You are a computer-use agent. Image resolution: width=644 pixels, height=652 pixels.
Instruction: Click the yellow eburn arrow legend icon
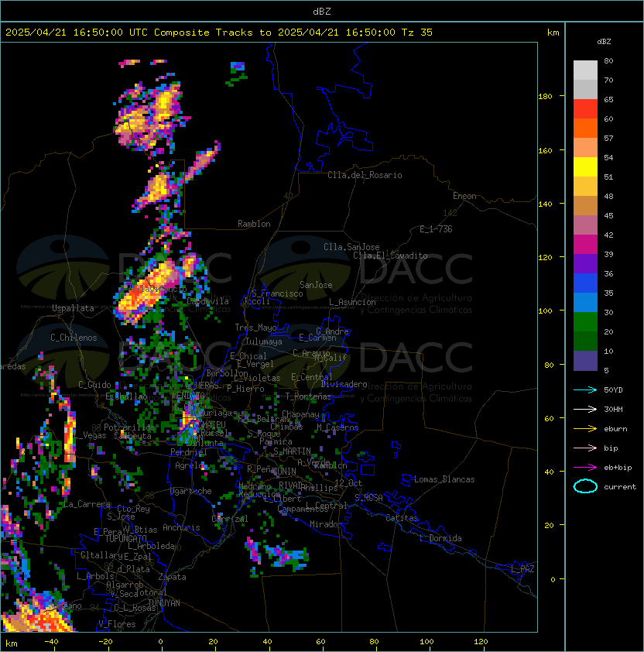pos(585,429)
